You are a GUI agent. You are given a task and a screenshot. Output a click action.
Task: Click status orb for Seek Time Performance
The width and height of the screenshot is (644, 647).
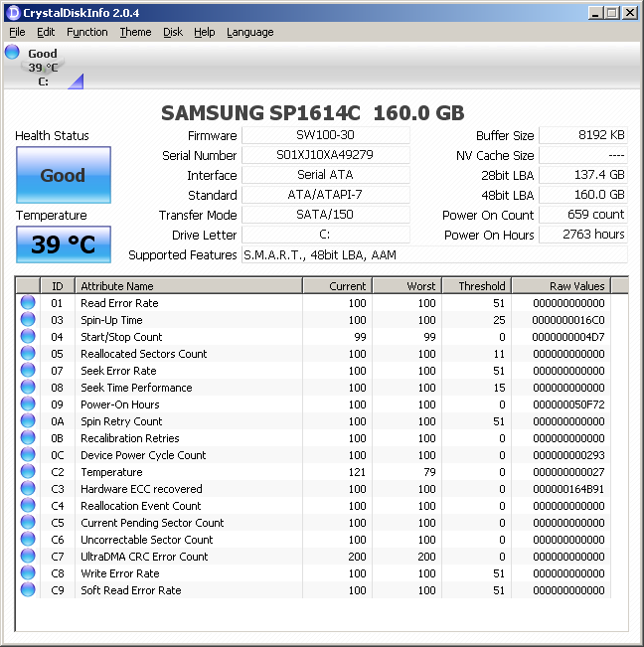pyautogui.click(x=28, y=387)
